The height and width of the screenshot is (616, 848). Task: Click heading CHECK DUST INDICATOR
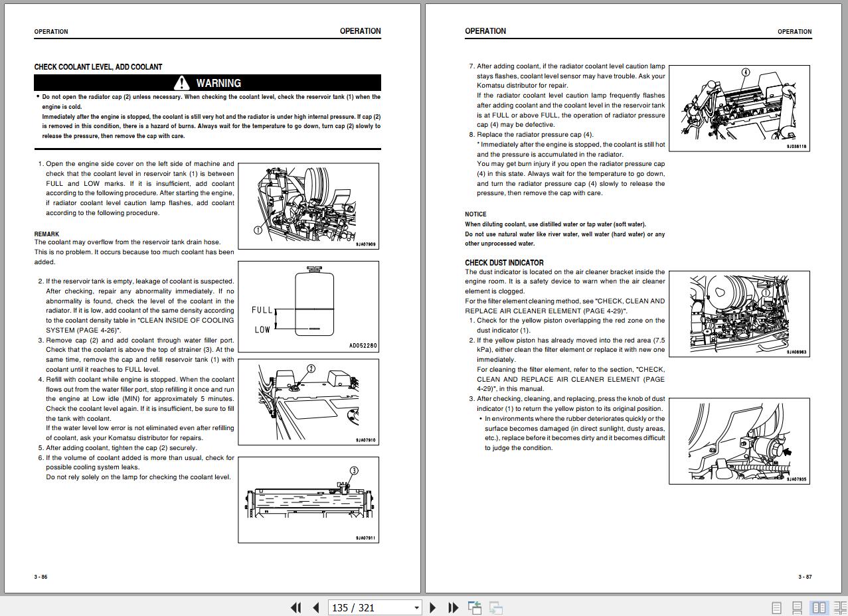coord(504,263)
